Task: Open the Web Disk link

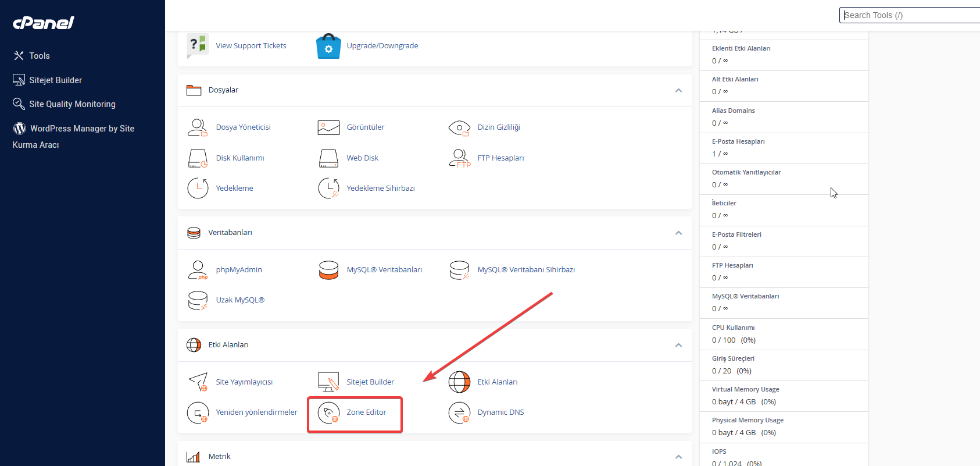Action: tap(363, 158)
